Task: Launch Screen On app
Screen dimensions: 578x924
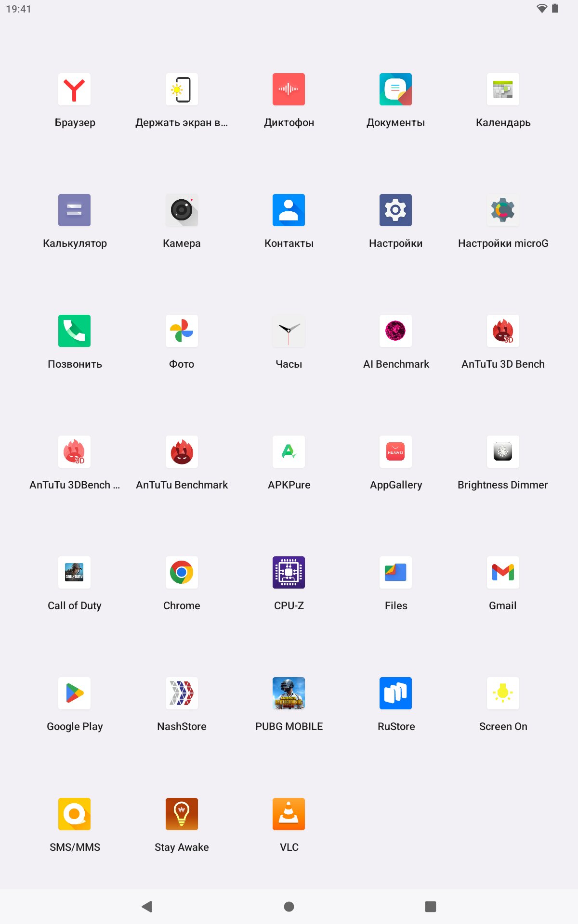Action: [x=503, y=693]
